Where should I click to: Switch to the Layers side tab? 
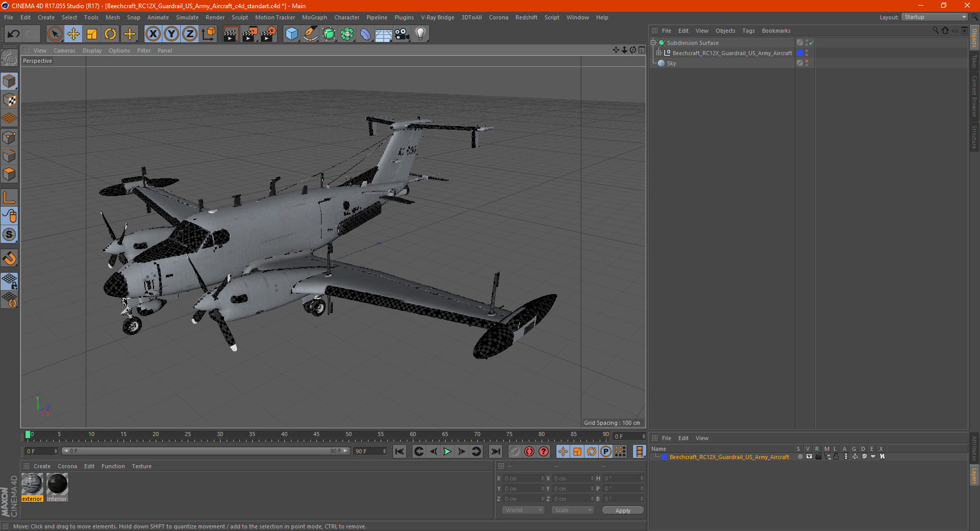click(x=974, y=476)
